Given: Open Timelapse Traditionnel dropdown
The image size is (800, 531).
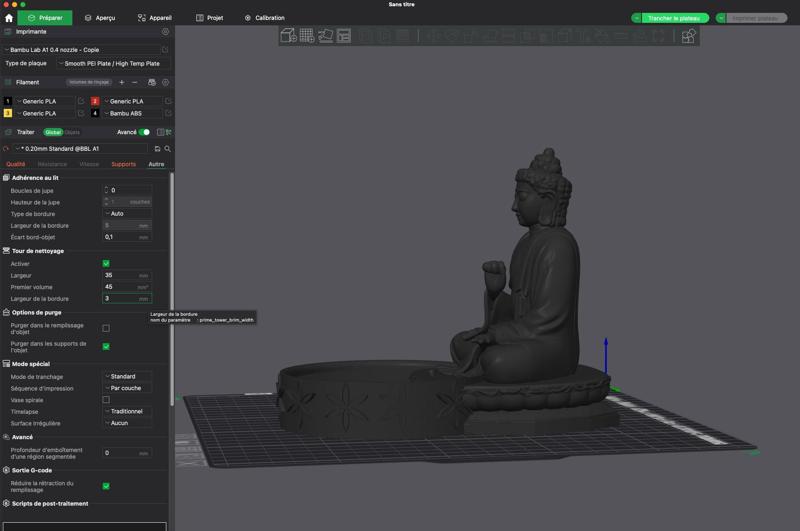Looking at the screenshot, I should point(128,411).
